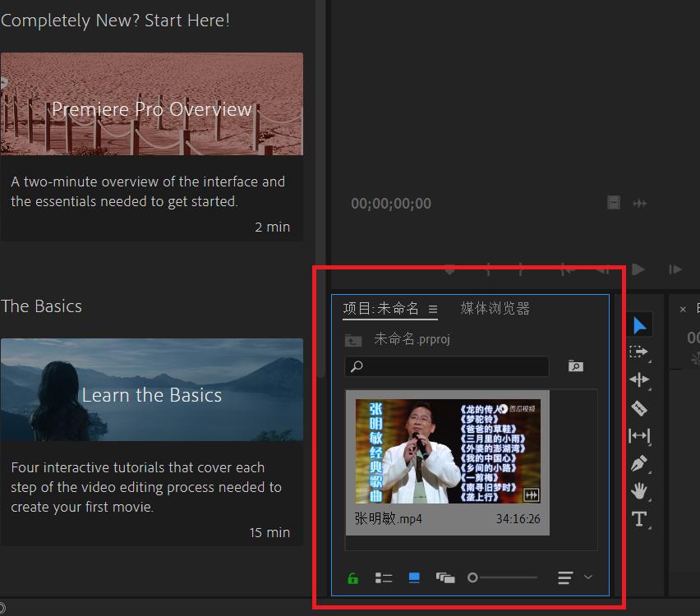The image size is (700, 616).
Task: Select the 项目:未命名 tab
Action: pyautogui.click(x=380, y=309)
